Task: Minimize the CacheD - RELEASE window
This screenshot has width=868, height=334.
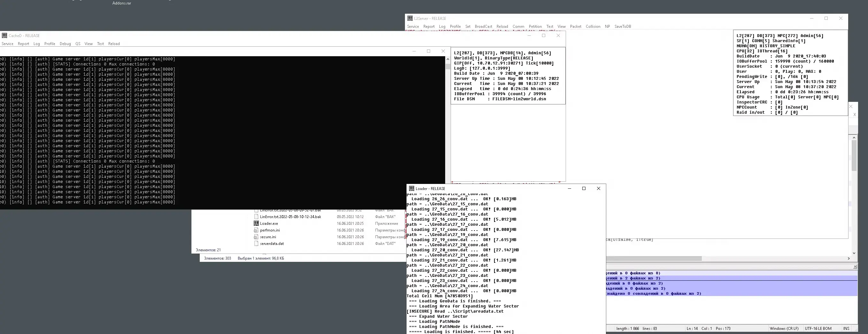Action: [529, 35]
